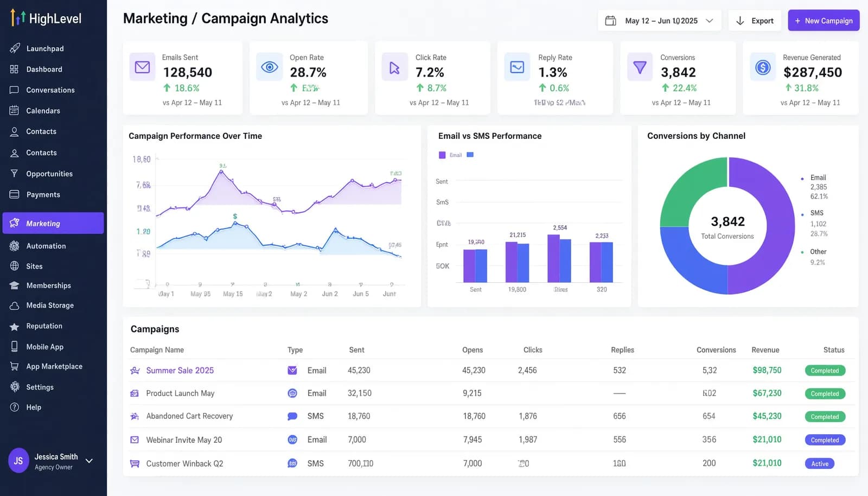The image size is (868, 496).
Task: Open the Summer Sale 2025 campaign link
Action: tap(180, 370)
